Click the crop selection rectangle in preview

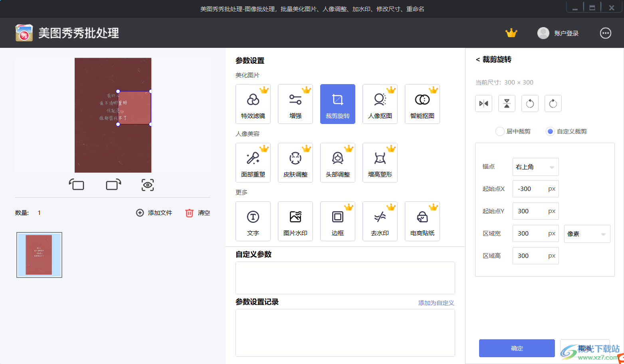tap(135, 108)
